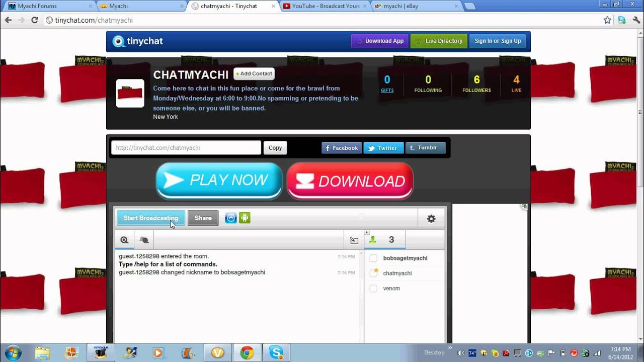The image size is (644, 362).
Task: Click 'guest-1258298 entered the room.' message
Action: tap(164, 256)
